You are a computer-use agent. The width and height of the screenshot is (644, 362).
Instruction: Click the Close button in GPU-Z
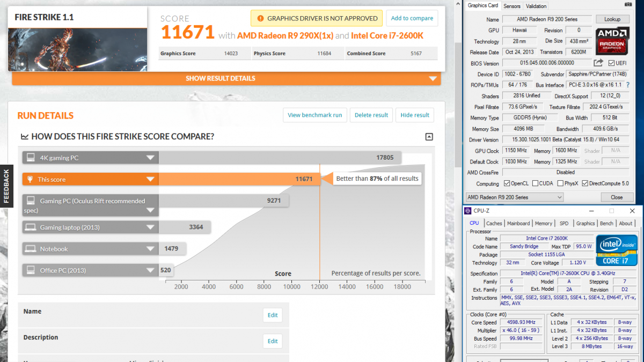click(x=617, y=197)
